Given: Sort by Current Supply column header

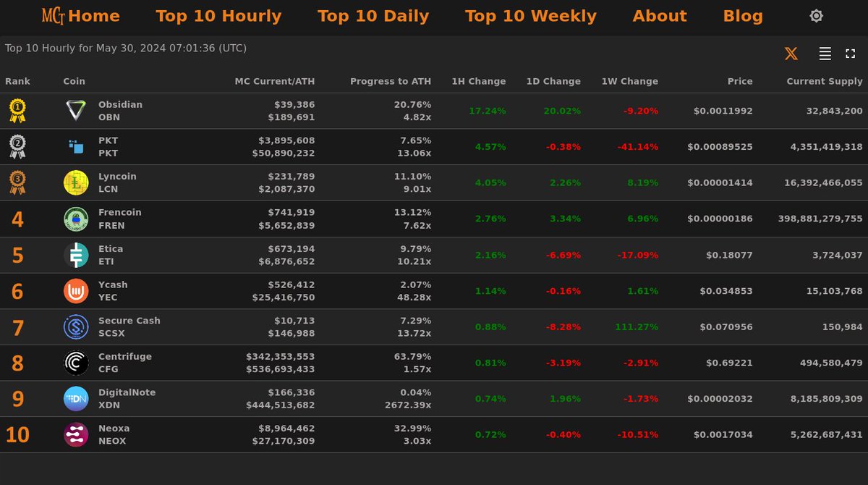Looking at the screenshot, I should coord(825,81).
